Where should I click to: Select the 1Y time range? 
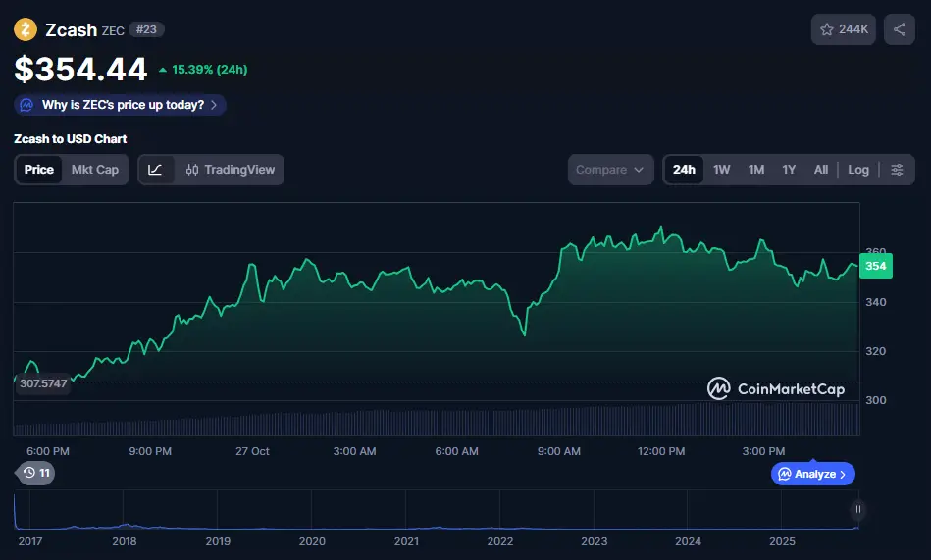pyautogui.click(x=789, y=170)
